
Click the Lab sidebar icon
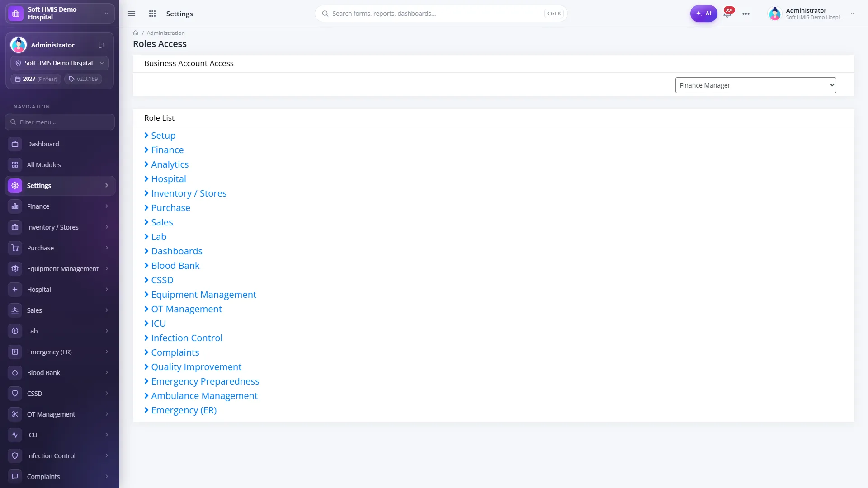pos(15,331)
